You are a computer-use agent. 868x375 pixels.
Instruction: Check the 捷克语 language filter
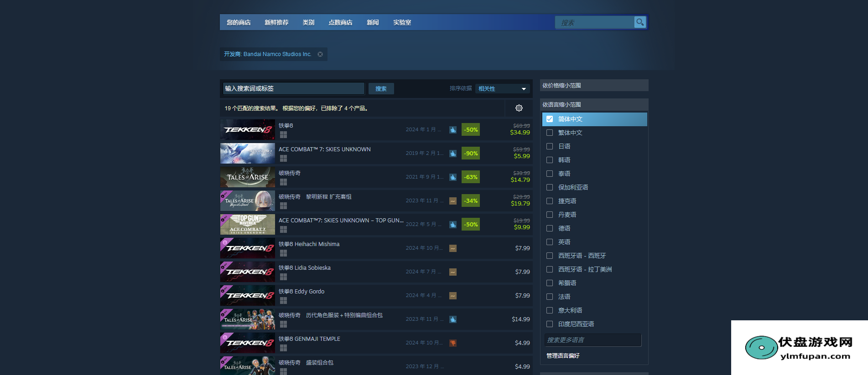[x=550, y=201]
